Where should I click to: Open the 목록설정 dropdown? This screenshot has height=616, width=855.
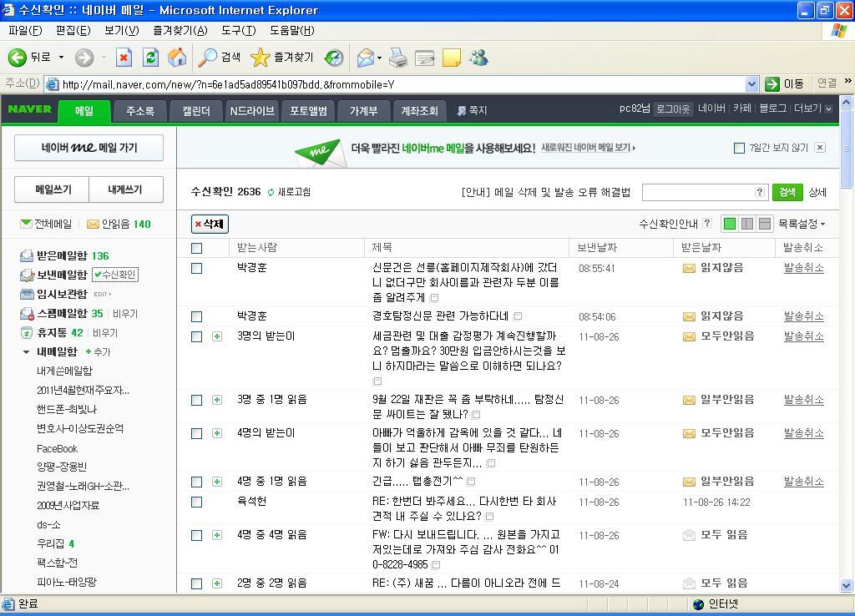(802, 224)
